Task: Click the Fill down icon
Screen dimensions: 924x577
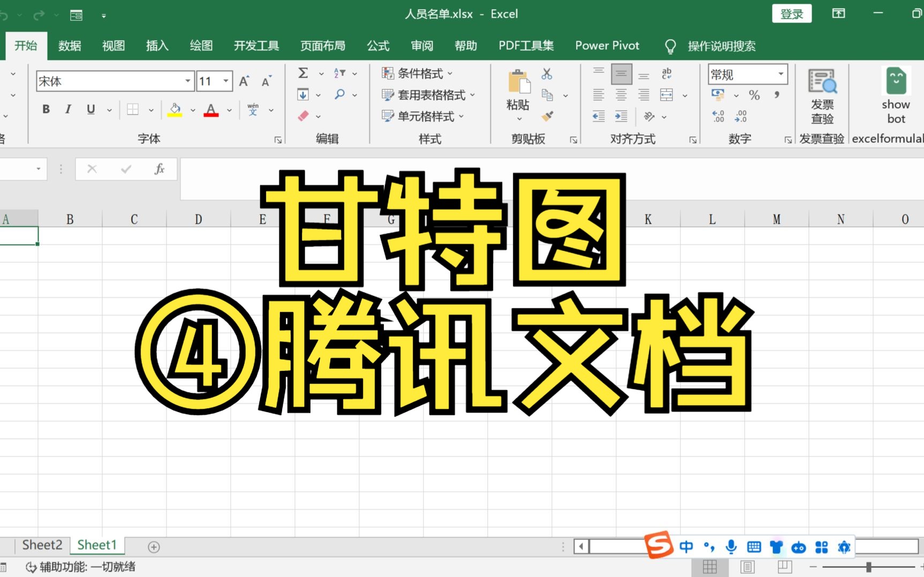Action: pos(303,95)
